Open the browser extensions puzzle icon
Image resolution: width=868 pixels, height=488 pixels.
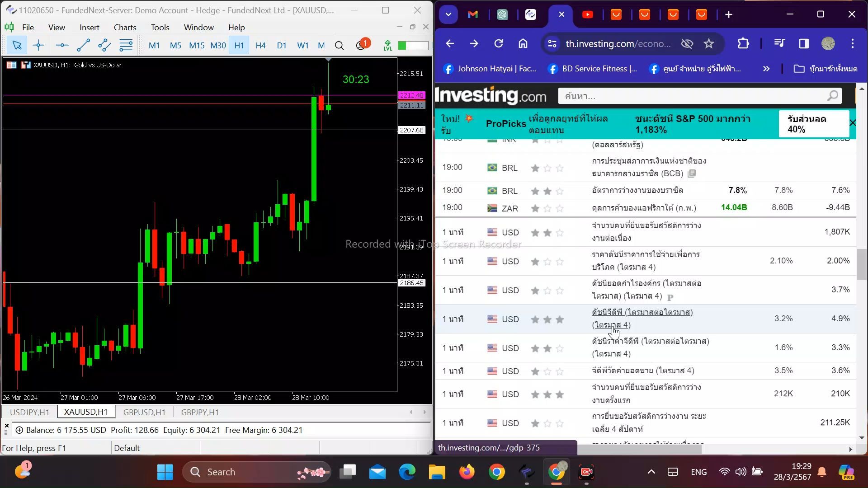point(743,44)
